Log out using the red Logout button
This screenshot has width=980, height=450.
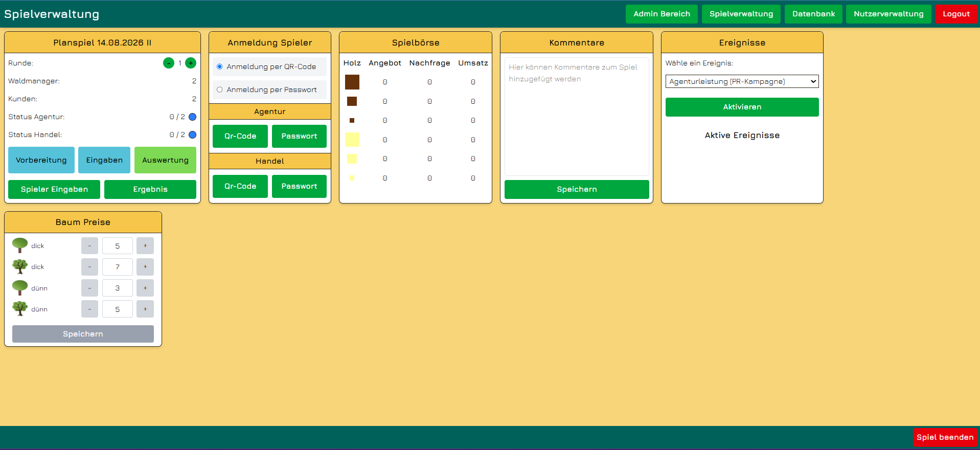click(x=956, y=14)
